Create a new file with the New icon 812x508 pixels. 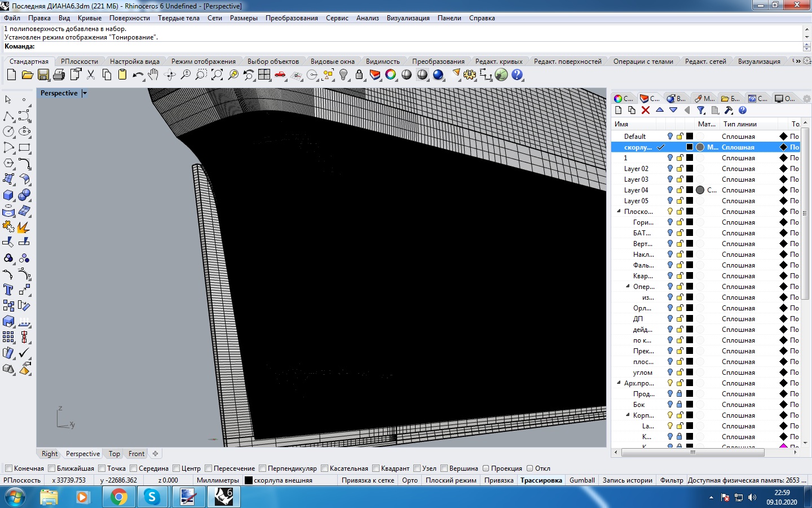click(11, 75)
